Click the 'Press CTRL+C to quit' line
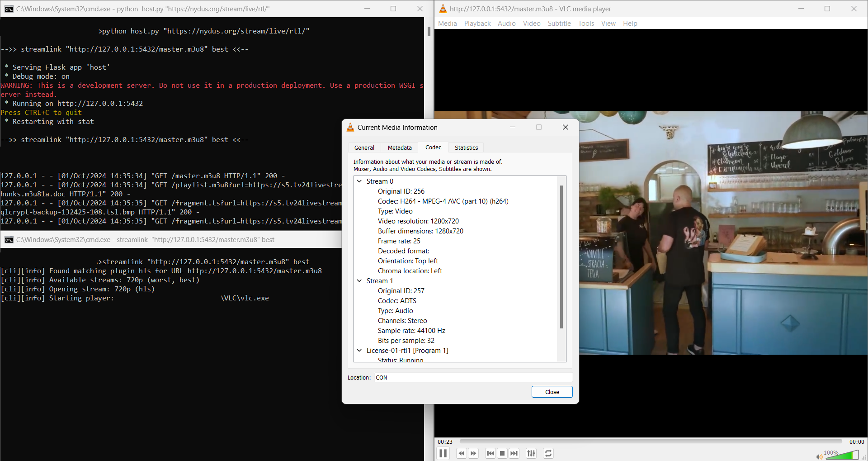868x461 pixels. pyautogui.click(x=41, y=113)
